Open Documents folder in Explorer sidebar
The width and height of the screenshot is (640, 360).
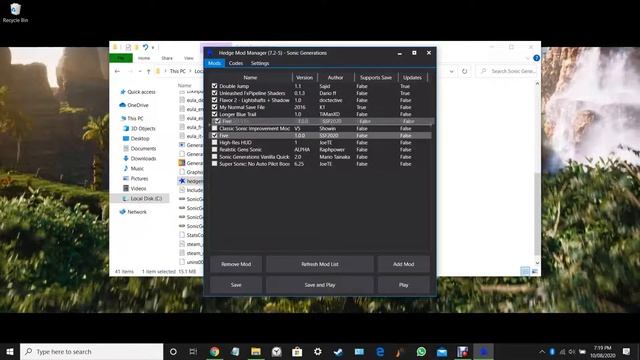(x=139, y=149)
